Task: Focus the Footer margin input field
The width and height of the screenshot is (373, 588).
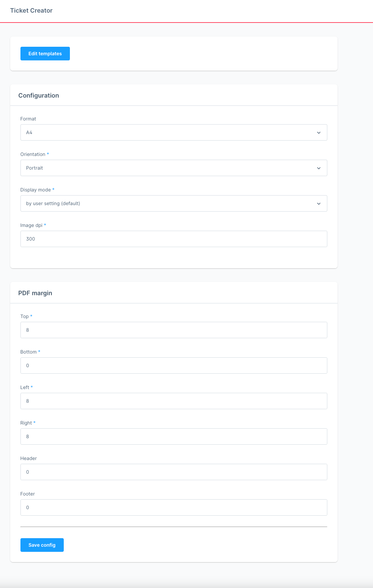Action: [174, 507]
